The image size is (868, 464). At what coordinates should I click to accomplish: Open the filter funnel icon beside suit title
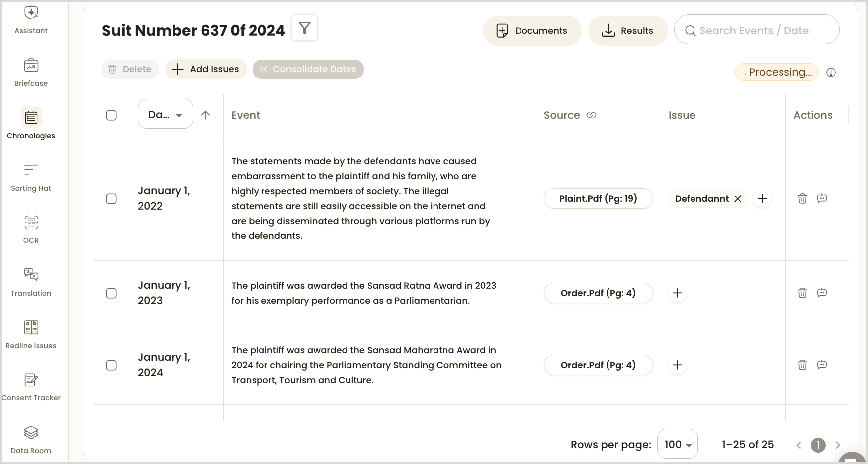tap(304, 28)
